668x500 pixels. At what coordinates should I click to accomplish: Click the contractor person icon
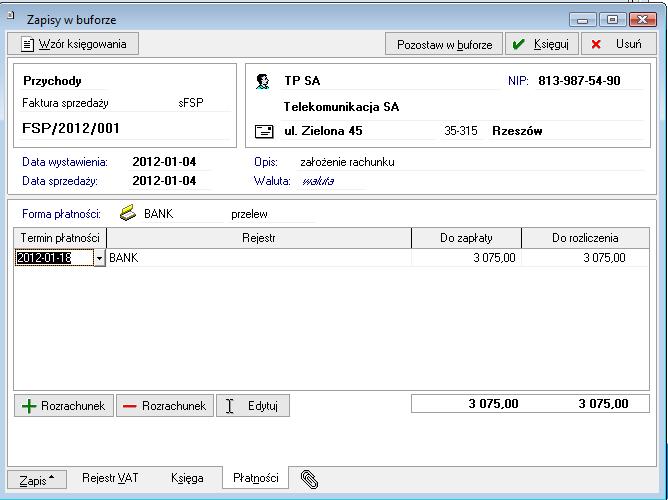262,81
